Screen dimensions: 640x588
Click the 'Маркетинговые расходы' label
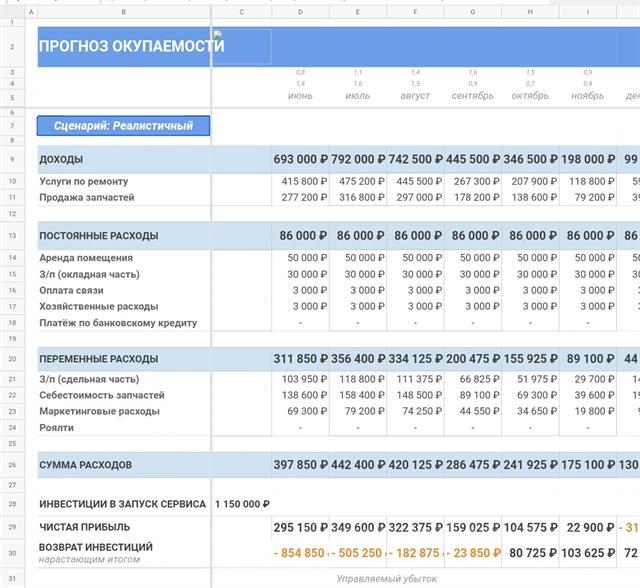(x=99, y=411)
